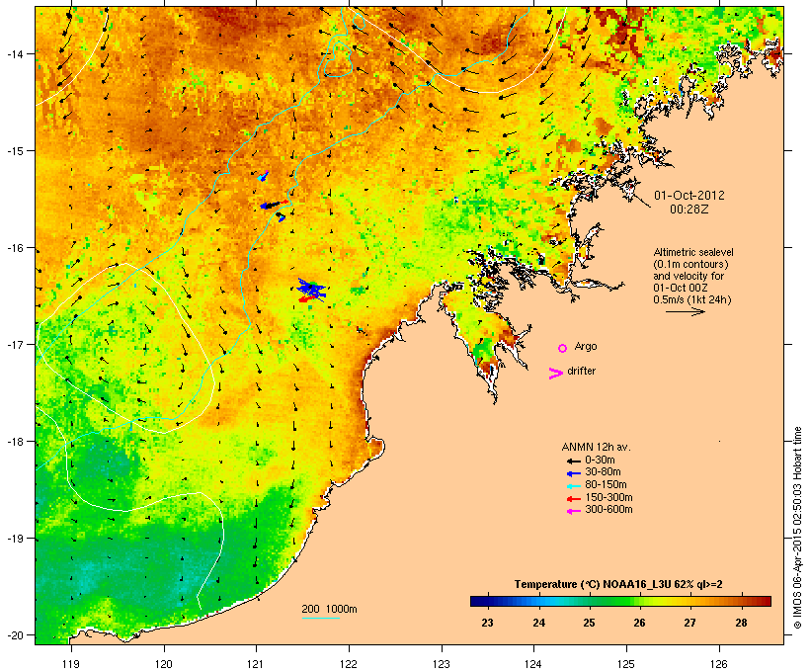Image resolution: width=810 pixels, height=672 pixels.
Task: Click the longitude axis label 122
Action: tap(349, 664)
